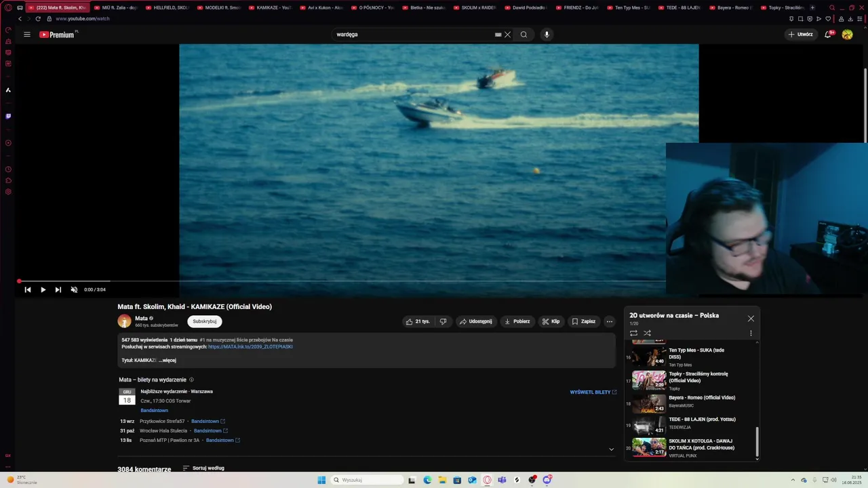The height and width of the screenshot is (488, 868).
Task: Collapse events list with chevron arrow
Action: (x=611, y=449)
